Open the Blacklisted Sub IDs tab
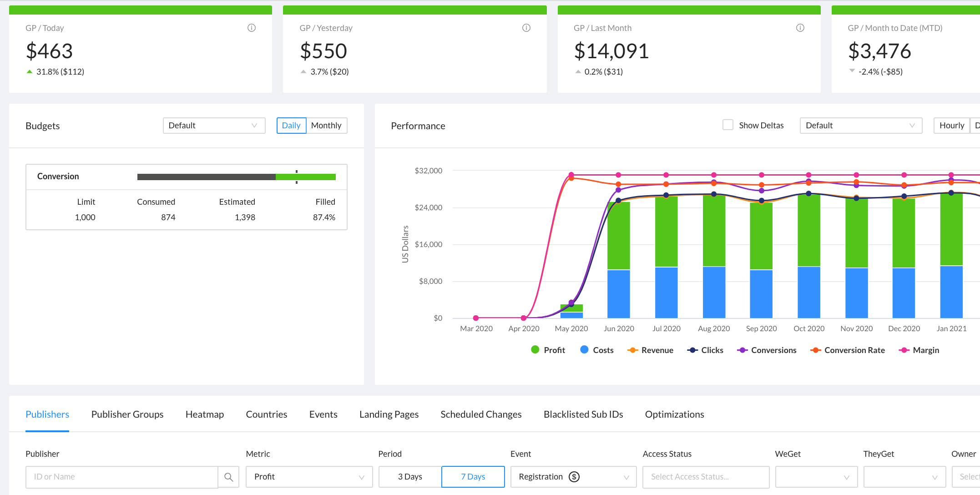This screenshot has width=980, height=495. [583, 414]
